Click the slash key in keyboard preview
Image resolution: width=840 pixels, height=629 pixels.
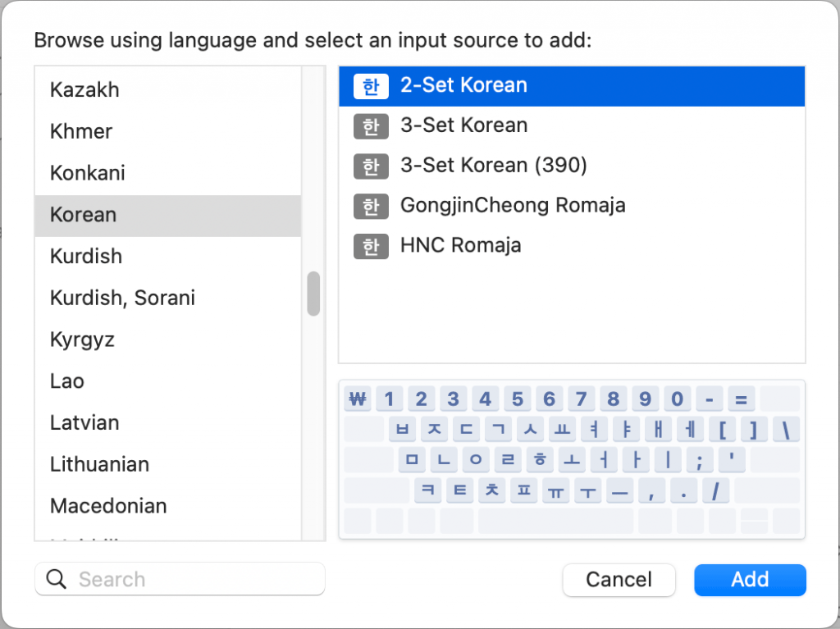[715, 490]
